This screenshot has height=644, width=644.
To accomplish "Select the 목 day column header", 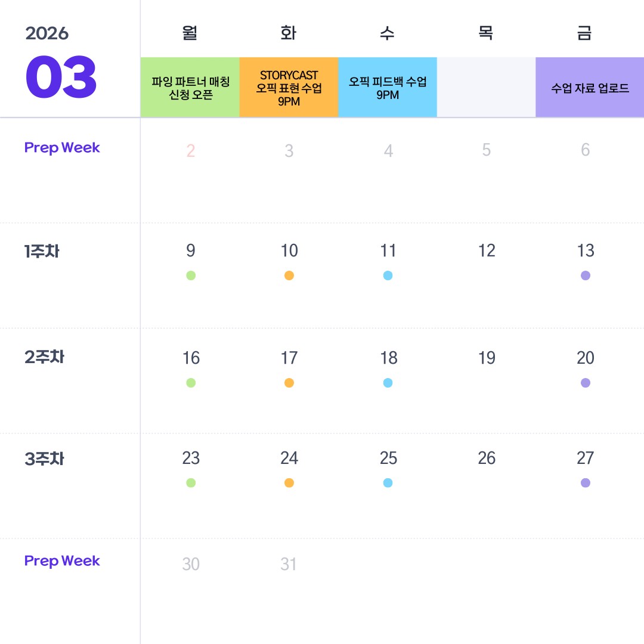I will coord(486,33).
